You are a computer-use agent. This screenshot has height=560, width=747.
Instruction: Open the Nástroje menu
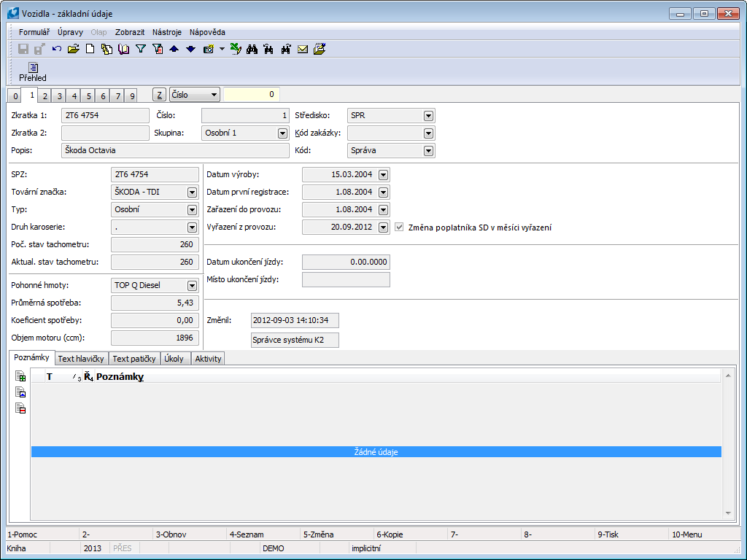167,32
